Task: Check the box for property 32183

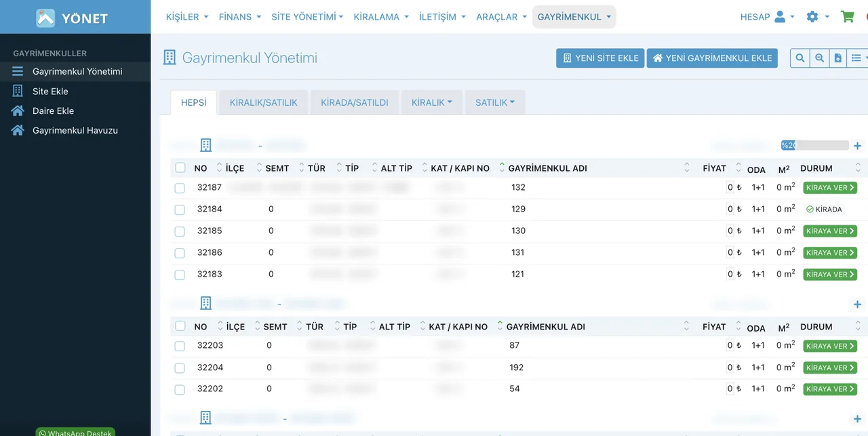Action: click(180, 275)
